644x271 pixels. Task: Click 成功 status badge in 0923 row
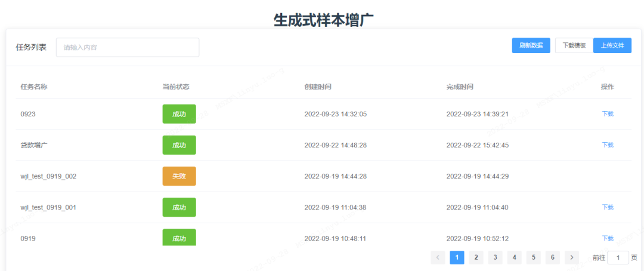pyautogui.click(x=179, y=114)
